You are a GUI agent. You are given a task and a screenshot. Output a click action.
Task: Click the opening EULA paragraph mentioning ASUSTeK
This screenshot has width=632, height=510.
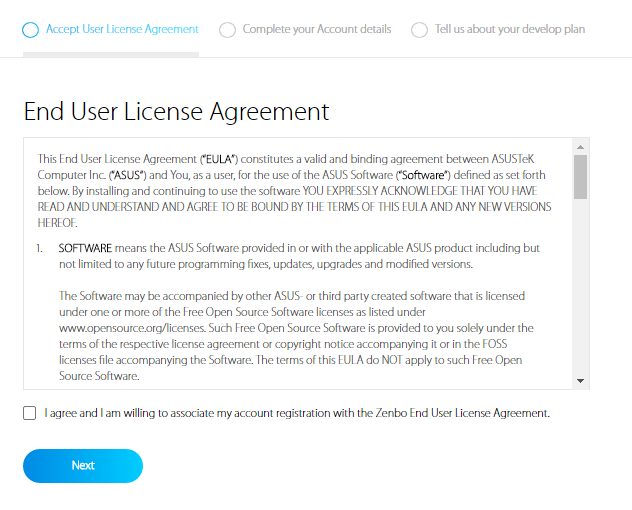(294, 191)
